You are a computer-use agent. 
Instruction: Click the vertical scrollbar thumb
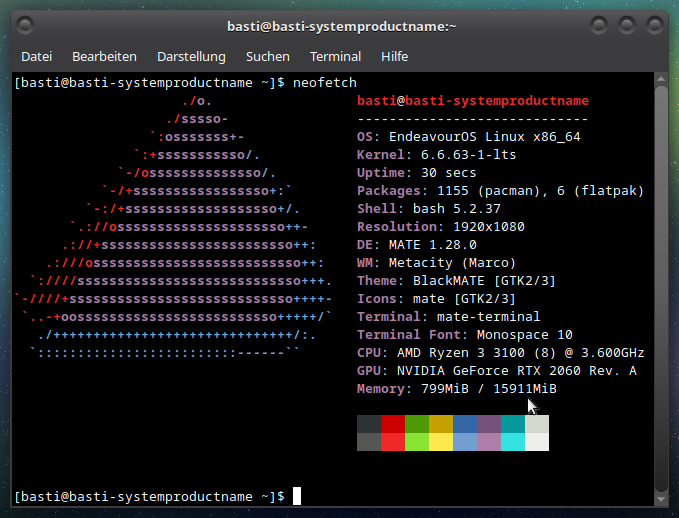point(661,289)
